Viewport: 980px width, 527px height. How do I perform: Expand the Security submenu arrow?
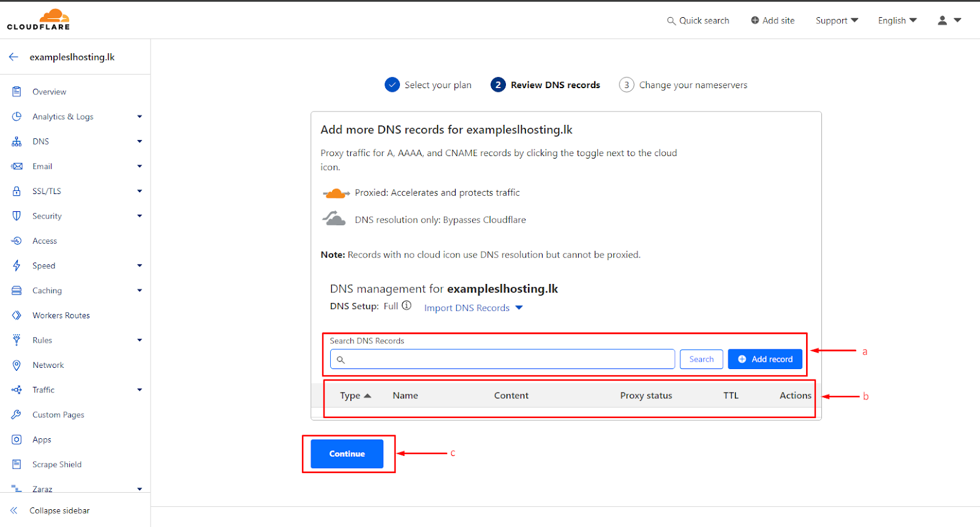pos(140,216)
